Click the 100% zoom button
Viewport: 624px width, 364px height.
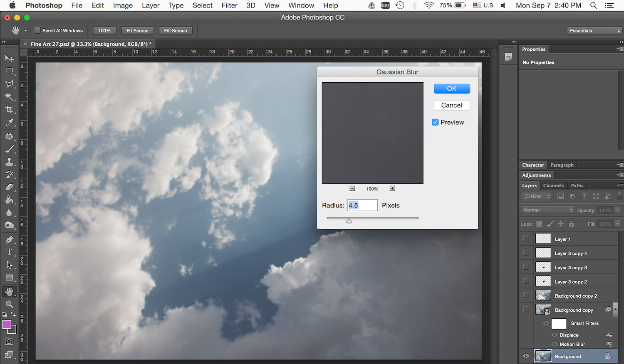104,31
